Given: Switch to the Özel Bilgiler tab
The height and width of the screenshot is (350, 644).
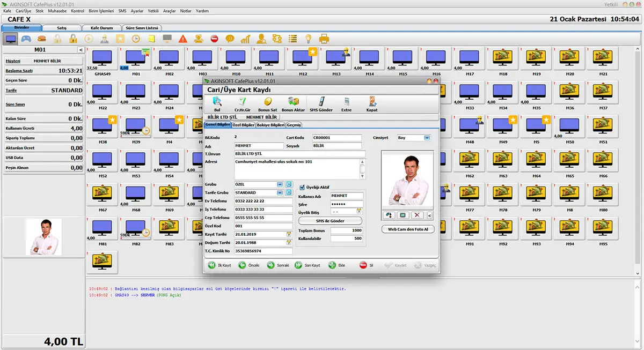Looking at the screenshot, I should pyautogui.click(x=244, y=124).
